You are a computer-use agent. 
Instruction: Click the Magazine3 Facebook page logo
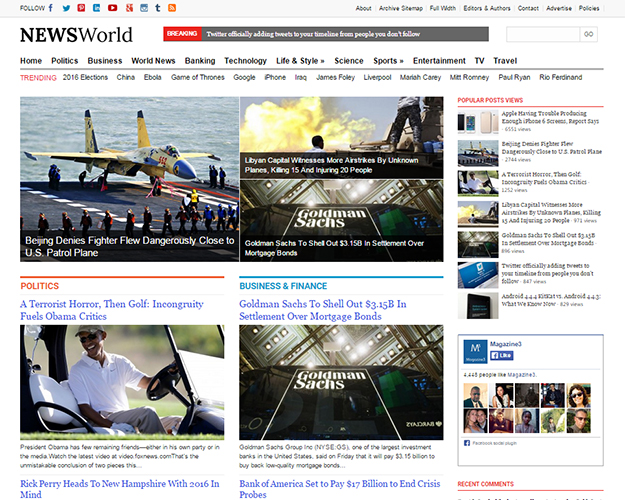(476, 351)
